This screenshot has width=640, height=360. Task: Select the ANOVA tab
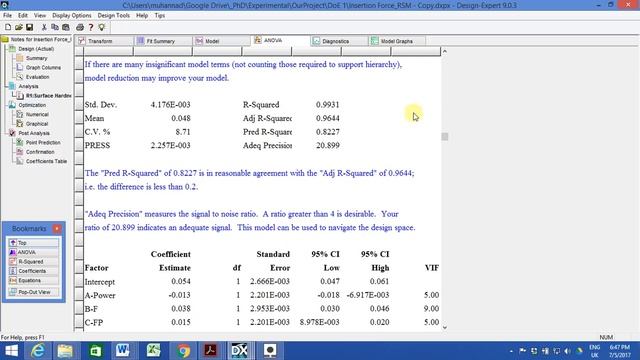[x=281, y=41]
